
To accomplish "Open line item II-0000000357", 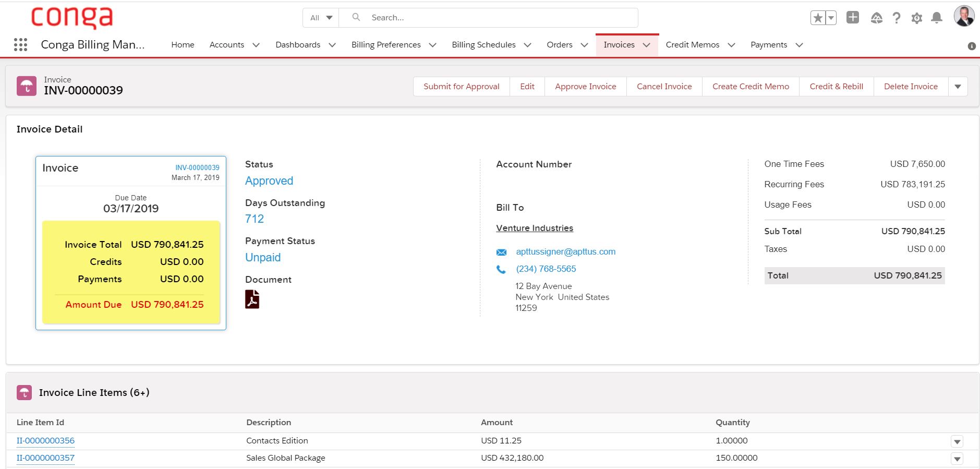I will point(45,458).
